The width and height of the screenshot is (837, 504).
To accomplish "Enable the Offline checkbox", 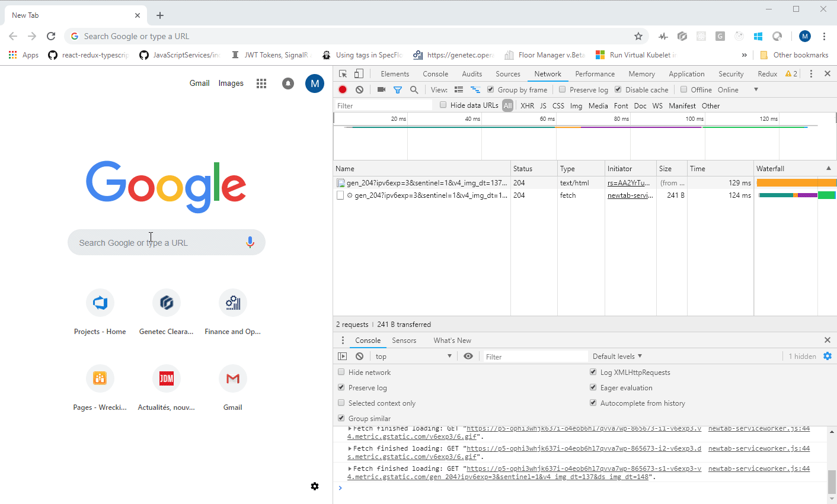I will coord(683,89).
